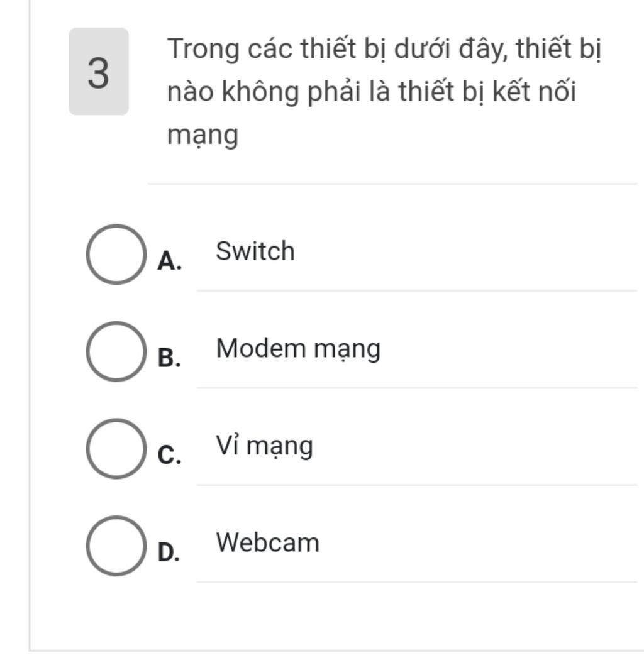Click the question text starting with Trong các thiết bị
The image size is (644, 665).
(x=384, y=92)
